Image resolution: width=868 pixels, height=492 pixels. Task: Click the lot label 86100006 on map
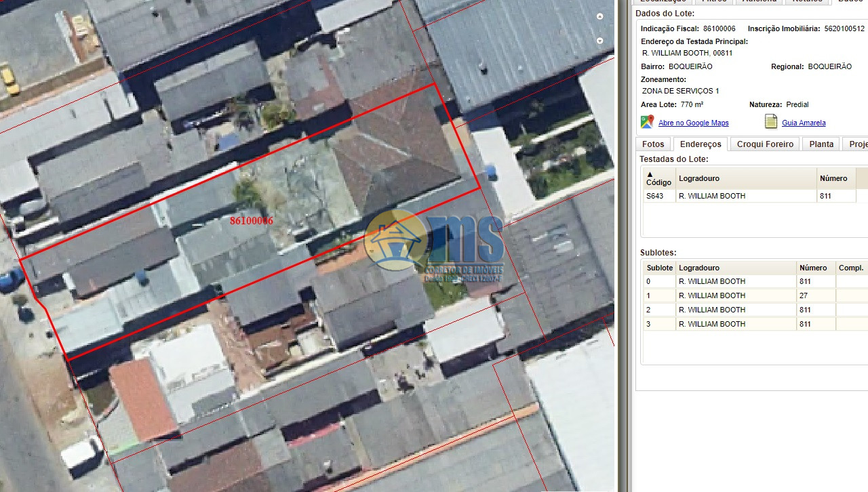(x=252, y=220)
